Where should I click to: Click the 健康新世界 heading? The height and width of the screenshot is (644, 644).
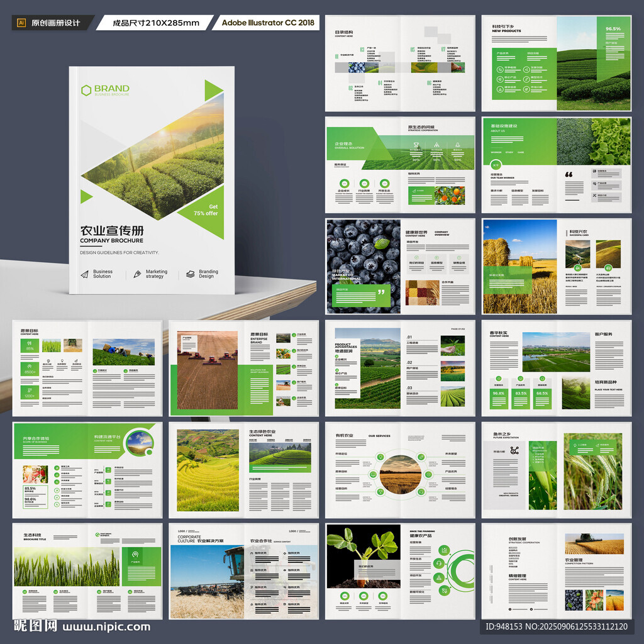416,232
